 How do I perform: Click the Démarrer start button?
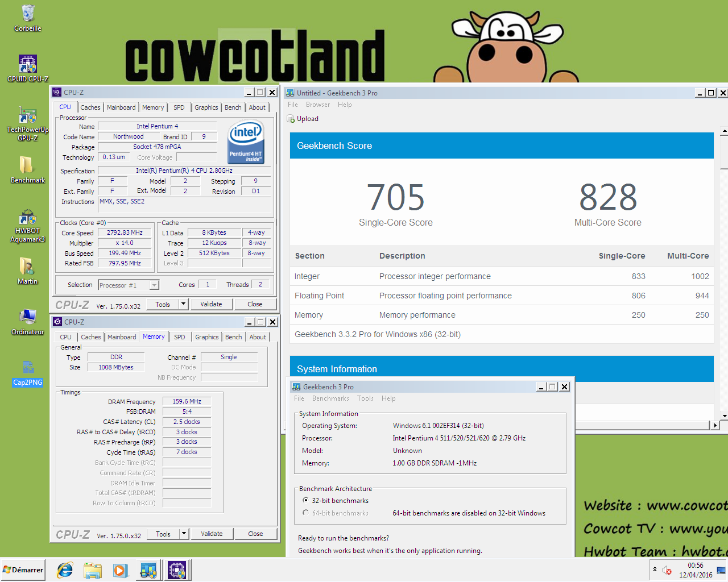23,569
